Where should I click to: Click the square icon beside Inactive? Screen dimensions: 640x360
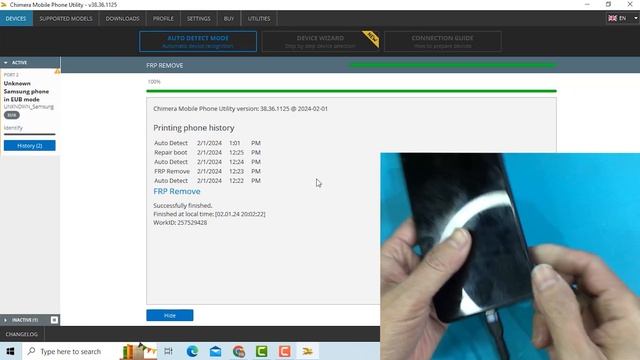pos(54,320)
